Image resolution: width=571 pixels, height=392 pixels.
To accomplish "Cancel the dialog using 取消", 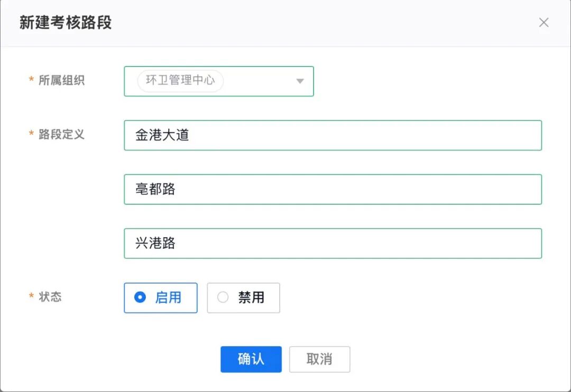I will click(319, 359).
